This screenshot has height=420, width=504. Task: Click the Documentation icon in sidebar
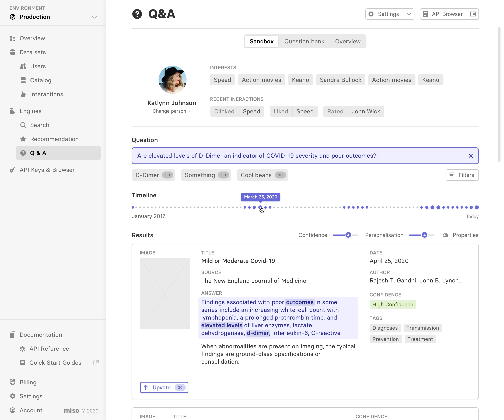pyautogui.click(x=12, y=335)
